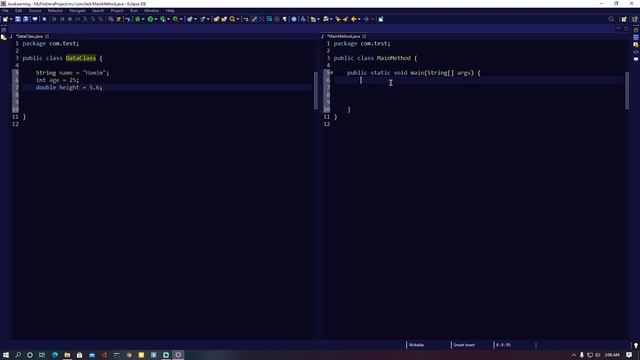Switch to the Java perspective icon
640x360 pixels.
[x=635, y=19]
